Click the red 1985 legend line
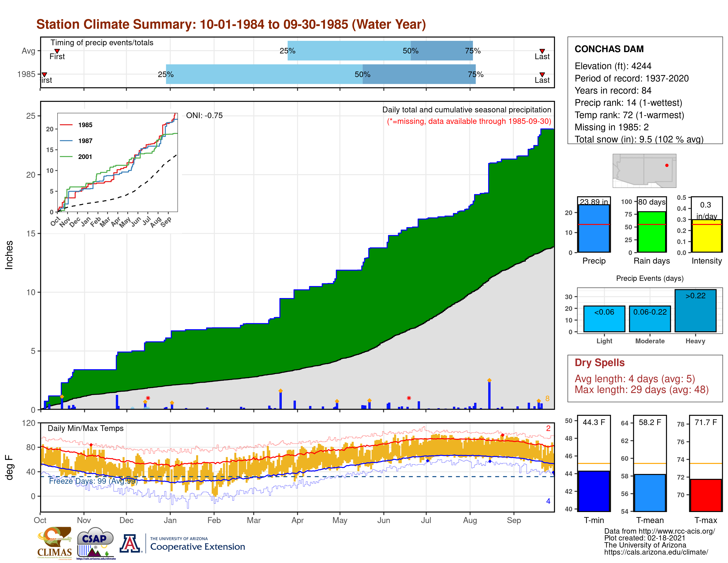Image resolution: width=728 pixels, height=563 pixels. point(66,125)
